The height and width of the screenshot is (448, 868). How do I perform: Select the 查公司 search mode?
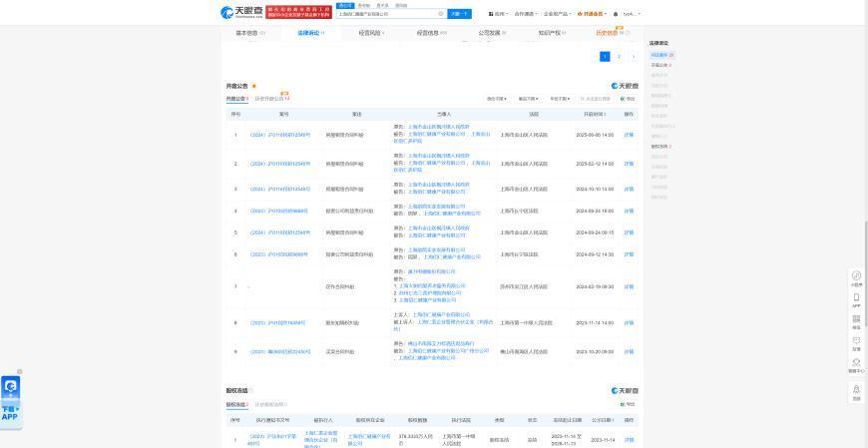pyautogui.click(x=344, y=6)
